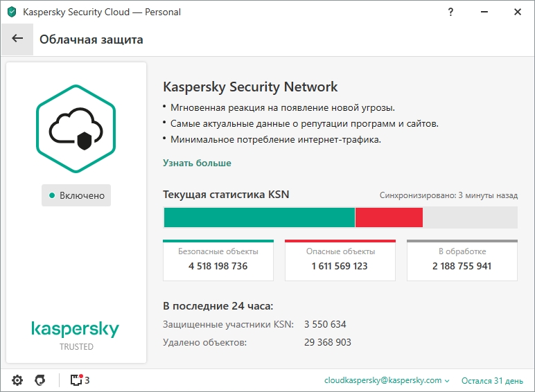The image size is (535, 392).
Task: Click the red segment of KSN bar
Action: tap(389, 217)
